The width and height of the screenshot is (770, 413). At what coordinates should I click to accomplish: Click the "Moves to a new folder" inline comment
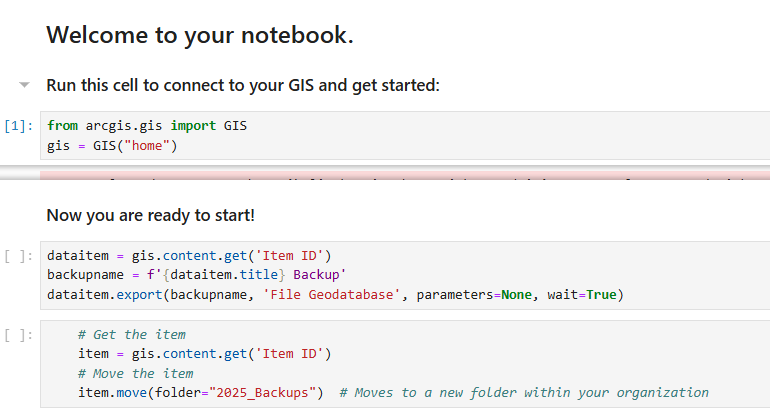click(x=523, y=393)
